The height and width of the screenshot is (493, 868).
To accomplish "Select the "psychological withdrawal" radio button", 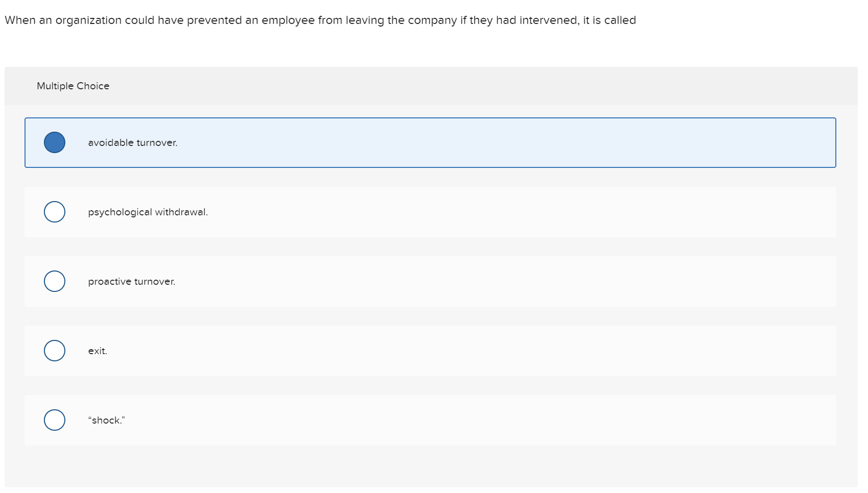I will click(x=54, y=212).
